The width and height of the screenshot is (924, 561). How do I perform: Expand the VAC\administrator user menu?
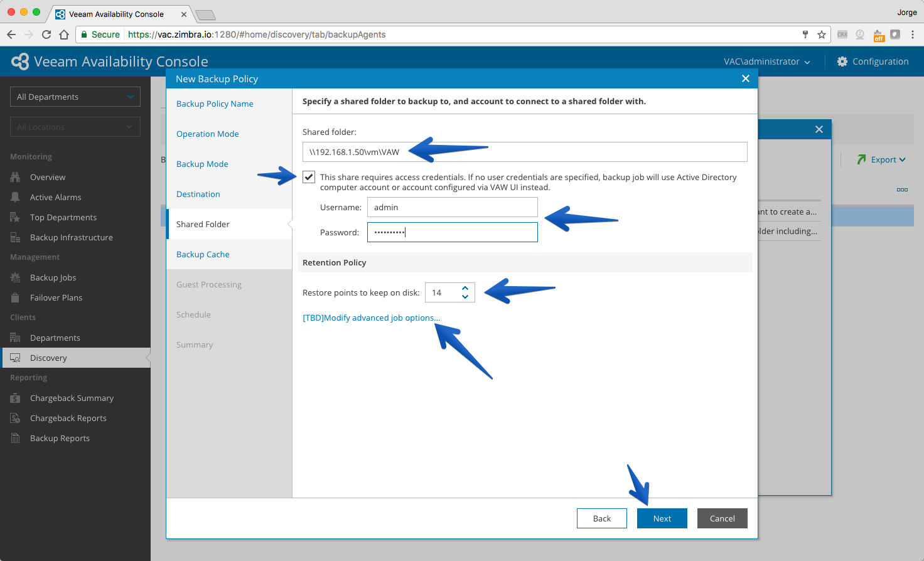(766, 61)
